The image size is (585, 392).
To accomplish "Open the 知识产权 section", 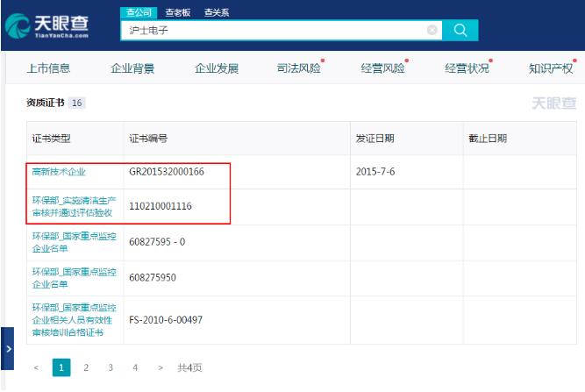I will (x=551, y=68).
